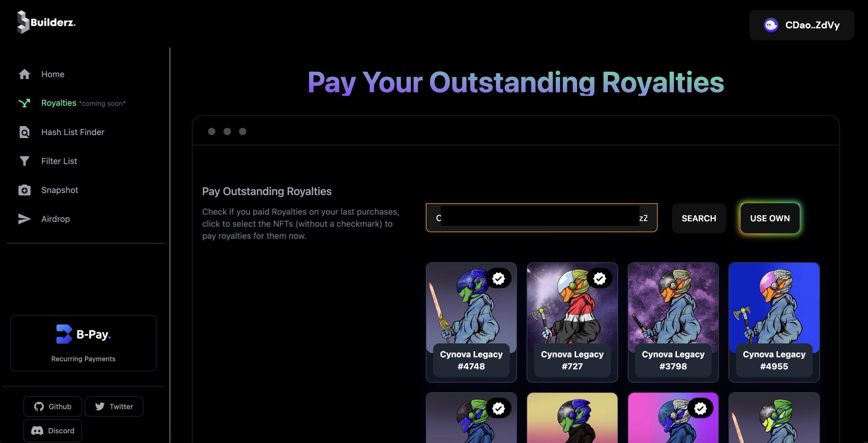The image size is (868, 443).
Task: Select the Royalties arrow icon
Action: [x=25, y=103]
